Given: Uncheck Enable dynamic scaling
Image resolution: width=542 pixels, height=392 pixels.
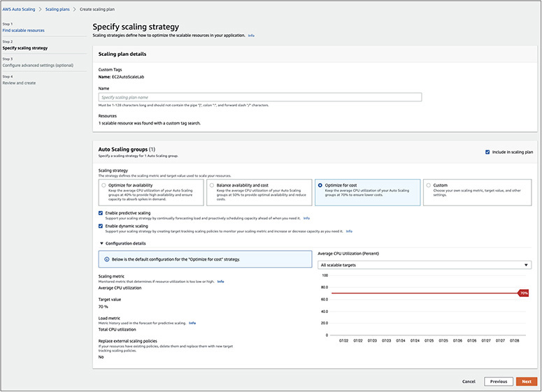Looking at the screenshot, I should point(102,226).
